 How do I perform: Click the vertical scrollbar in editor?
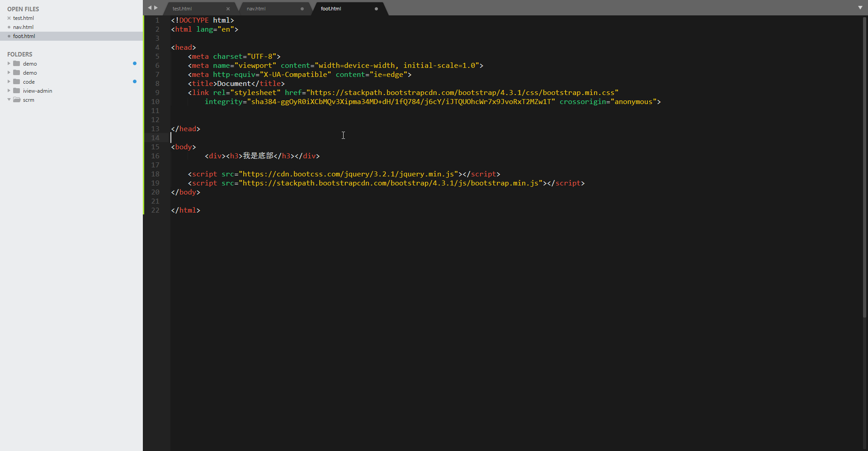pos(864,167)
